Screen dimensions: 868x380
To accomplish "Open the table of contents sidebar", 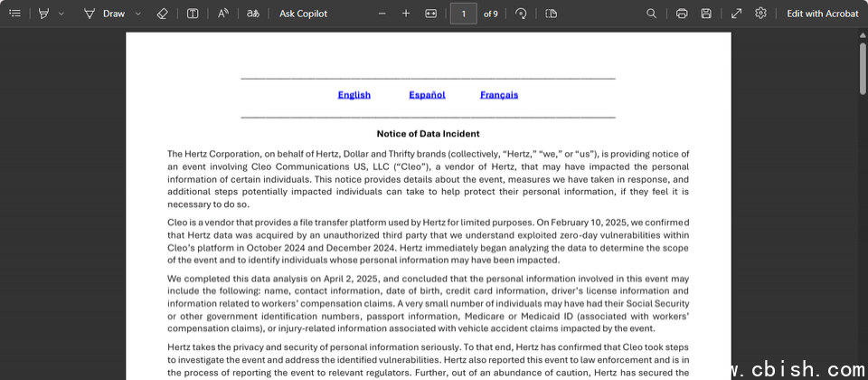I will [15, 14].
